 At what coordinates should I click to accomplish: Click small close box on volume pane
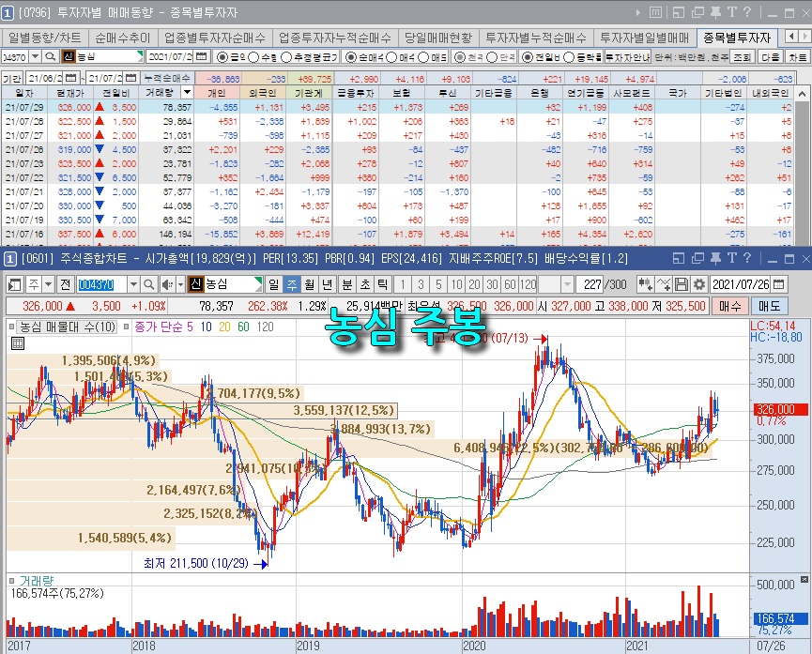tap(804, 580)
